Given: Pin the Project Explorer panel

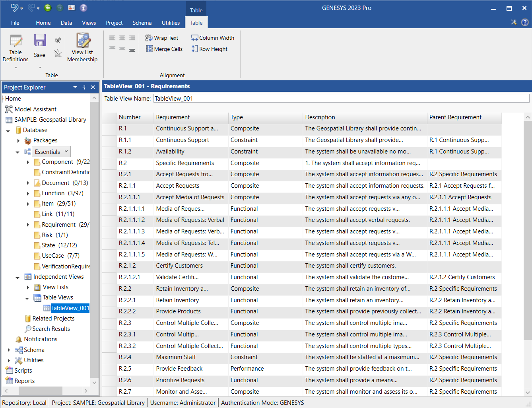Looking at the screenshot, I should tap(84, 87).
